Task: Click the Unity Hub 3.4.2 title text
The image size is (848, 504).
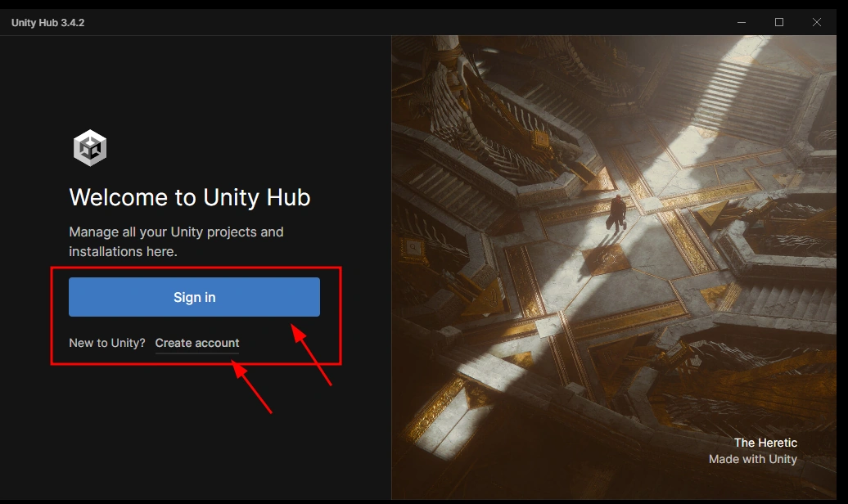Action: 47,23
